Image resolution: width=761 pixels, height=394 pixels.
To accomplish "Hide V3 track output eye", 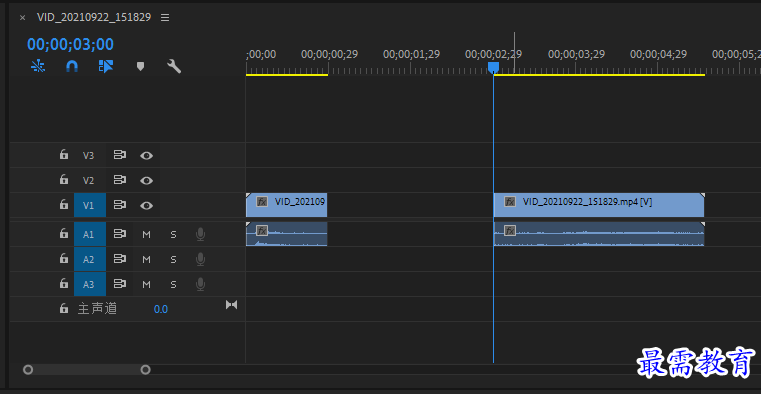I will tap(147, 156).
